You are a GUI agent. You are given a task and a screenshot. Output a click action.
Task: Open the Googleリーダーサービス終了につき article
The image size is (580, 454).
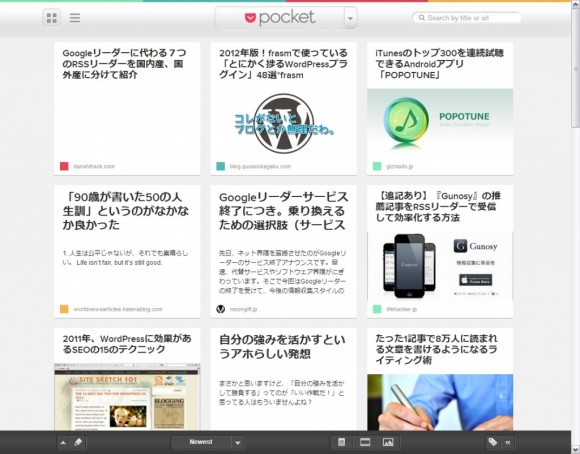pos(283,211)
